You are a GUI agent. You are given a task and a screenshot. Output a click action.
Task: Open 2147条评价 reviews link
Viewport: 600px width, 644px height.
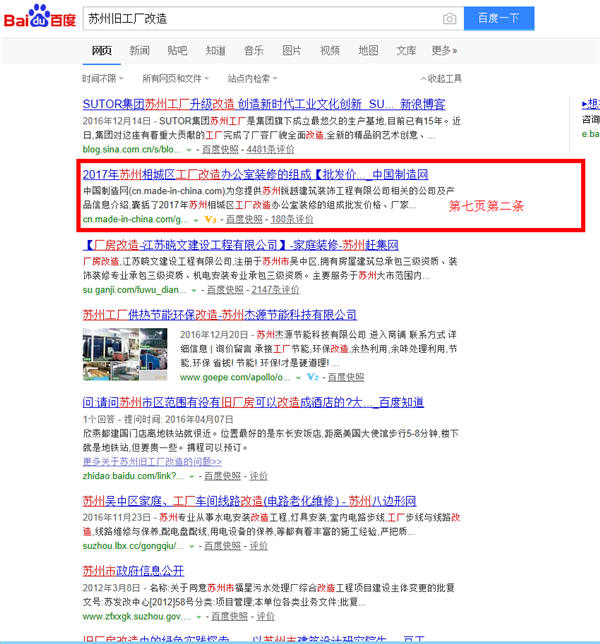(275, 290)
